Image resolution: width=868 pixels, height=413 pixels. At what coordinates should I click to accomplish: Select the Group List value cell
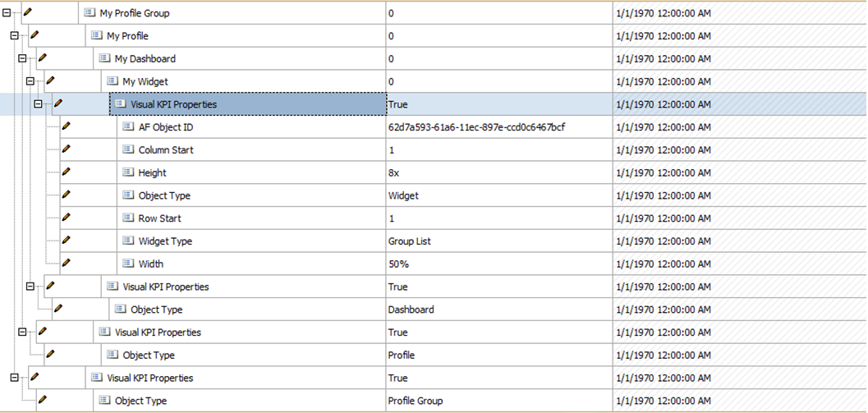tap(410, 241)
